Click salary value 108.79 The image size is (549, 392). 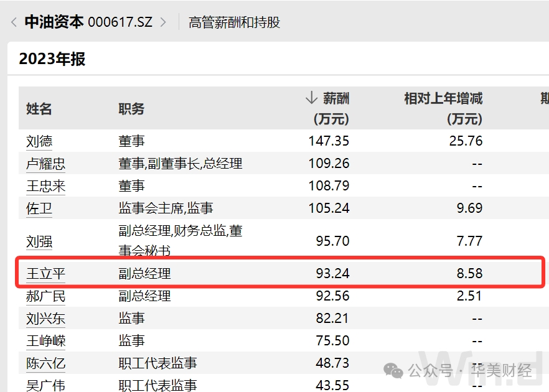click(x=329, y=186)
